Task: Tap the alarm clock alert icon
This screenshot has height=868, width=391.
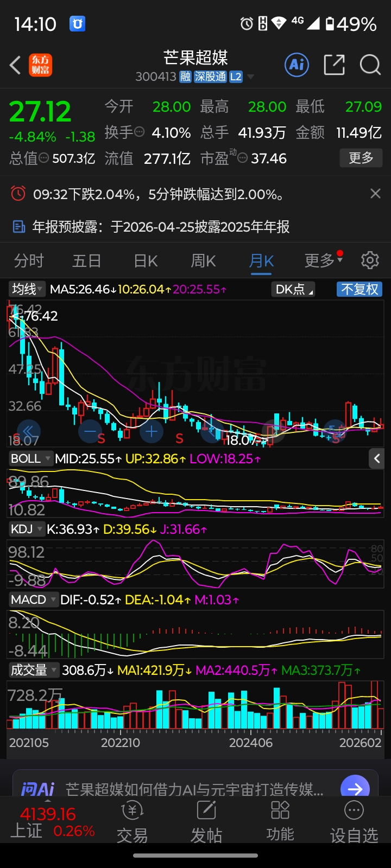Action: [x=18, y=193]
